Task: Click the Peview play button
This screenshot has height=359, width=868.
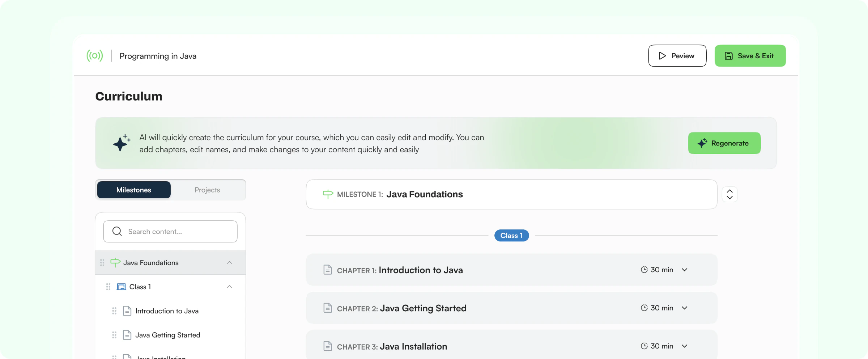Action: pos(677,56)
